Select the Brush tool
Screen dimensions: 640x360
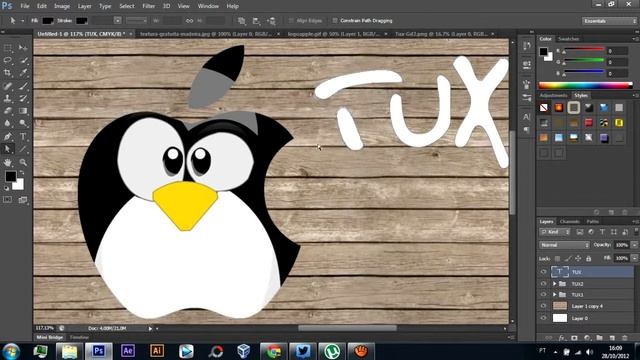[x=23, y=86]
